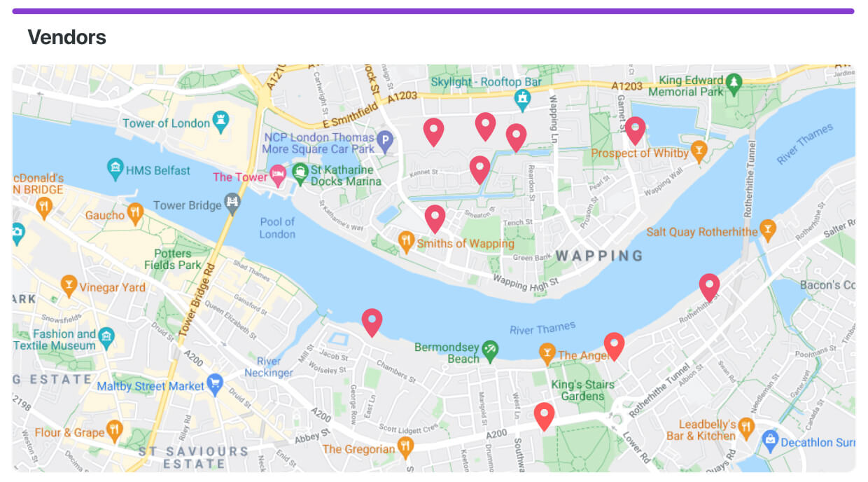Open the Prospect of Whitby bar icon

point(699,151)
